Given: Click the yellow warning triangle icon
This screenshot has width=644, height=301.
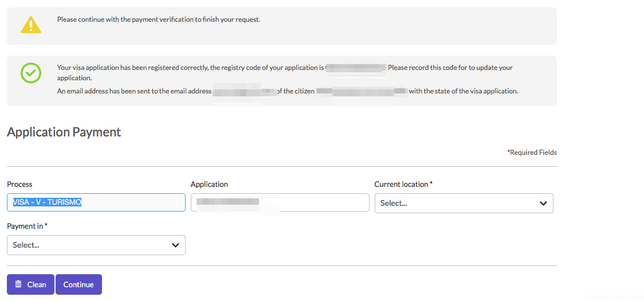Looking at the screenshot, I should click(x=30, y=25).
